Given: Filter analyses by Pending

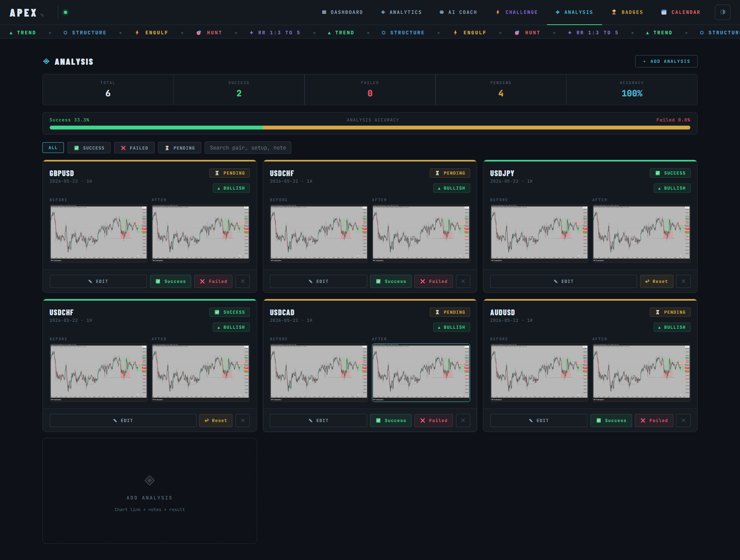Looking at the screenshot, I should point(180,148).
